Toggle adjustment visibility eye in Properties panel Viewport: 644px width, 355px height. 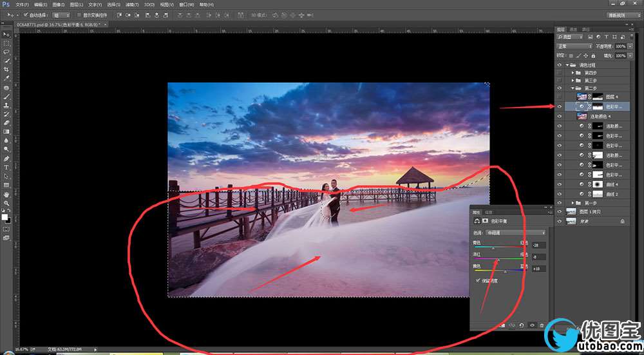point(532,325)
